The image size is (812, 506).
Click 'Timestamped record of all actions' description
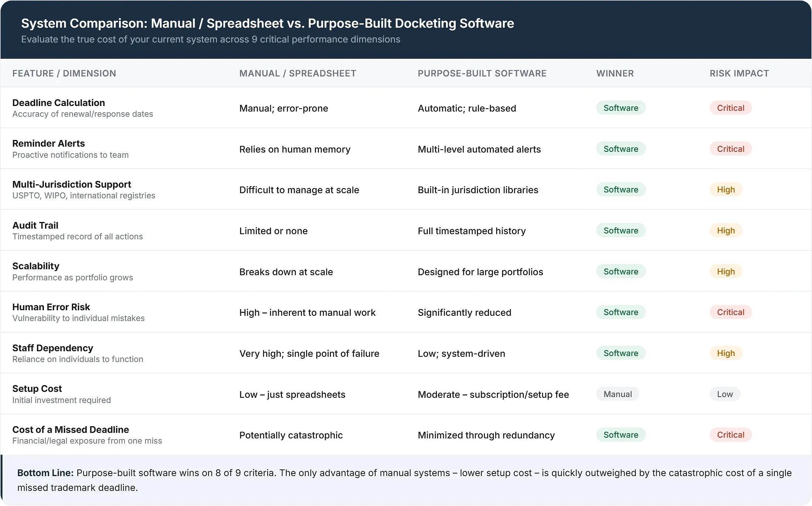(78, 236)
